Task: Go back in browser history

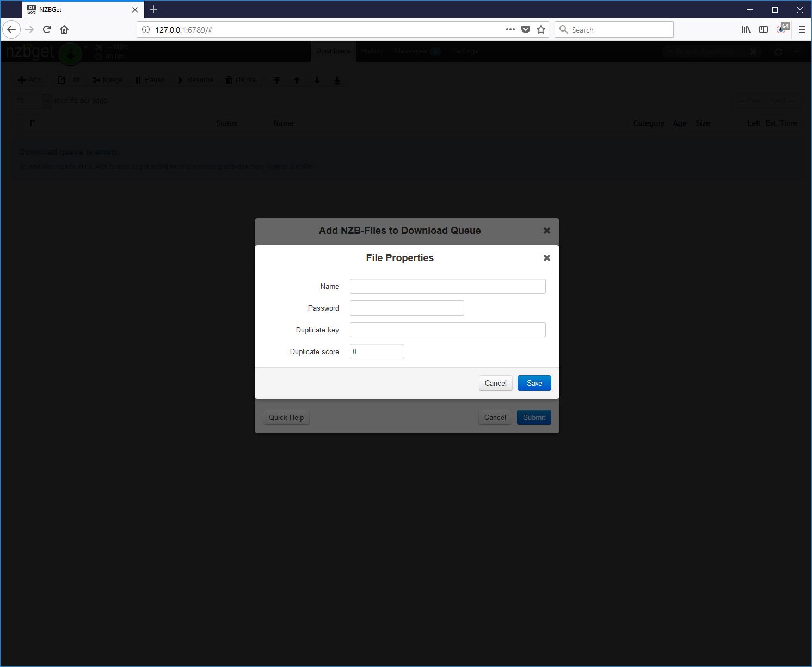Action: 11,29
